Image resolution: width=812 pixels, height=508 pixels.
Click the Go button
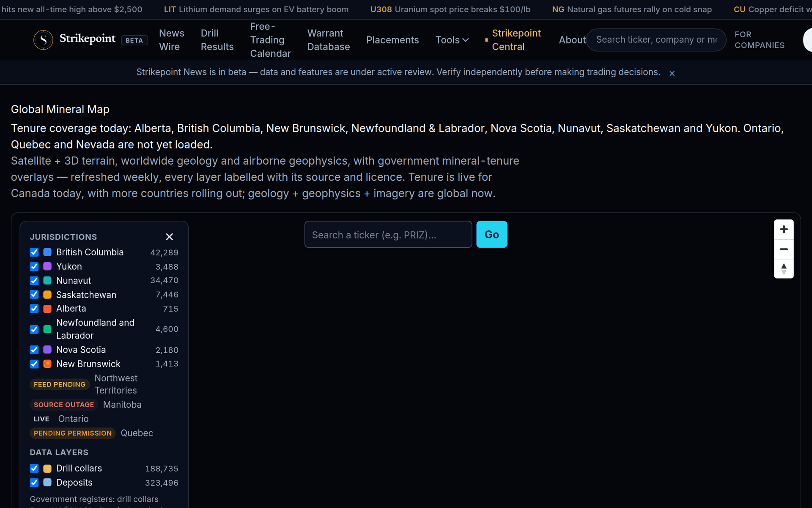[x=492, y=235]
